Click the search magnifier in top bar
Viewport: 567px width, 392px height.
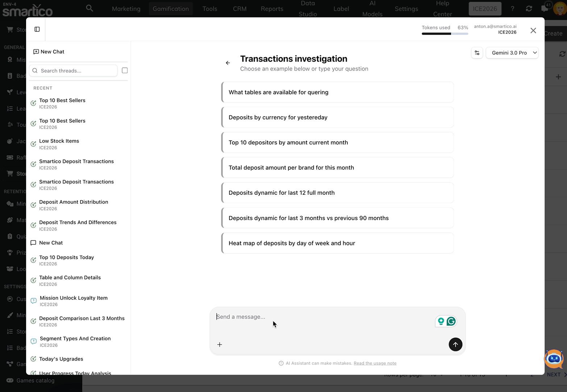point(89,8)
